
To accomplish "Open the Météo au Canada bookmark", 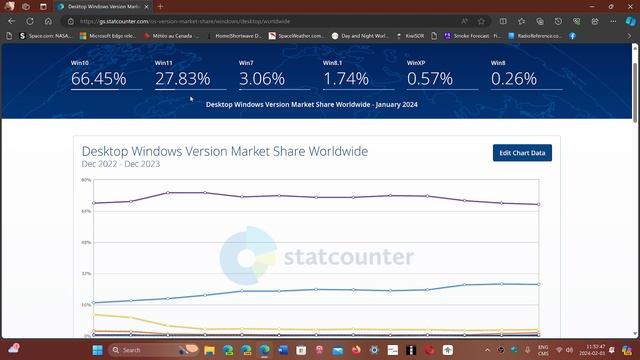I will (x=171, y=36).
